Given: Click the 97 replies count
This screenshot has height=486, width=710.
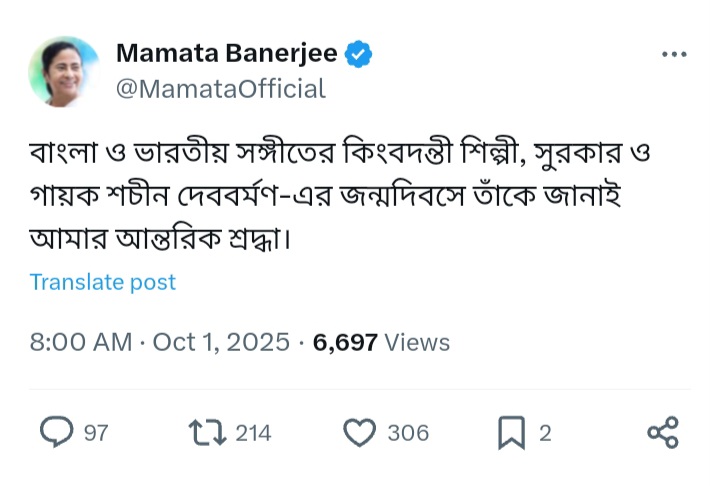Looking at the screenshot, I should coord(96,433).
